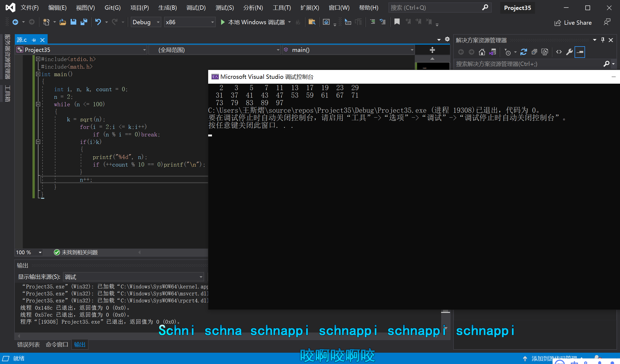
Task: Click the blue sync refresh icon in Solution Explorer
Action: coord(523,52)
